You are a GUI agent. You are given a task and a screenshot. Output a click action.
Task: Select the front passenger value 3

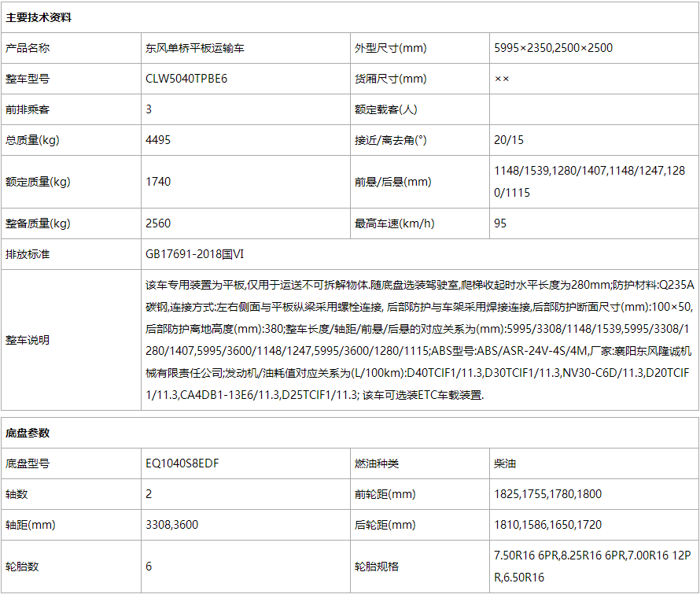(149, 109)
